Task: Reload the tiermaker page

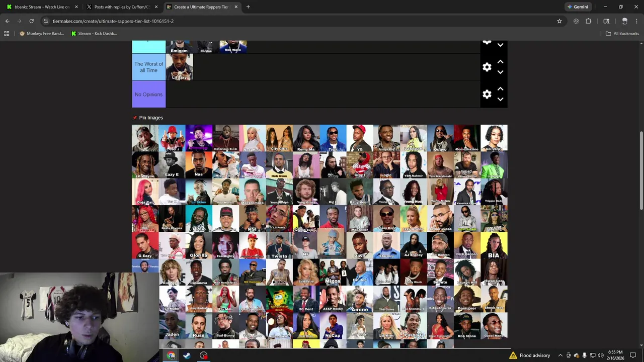Action: click(x=31, y=21)
